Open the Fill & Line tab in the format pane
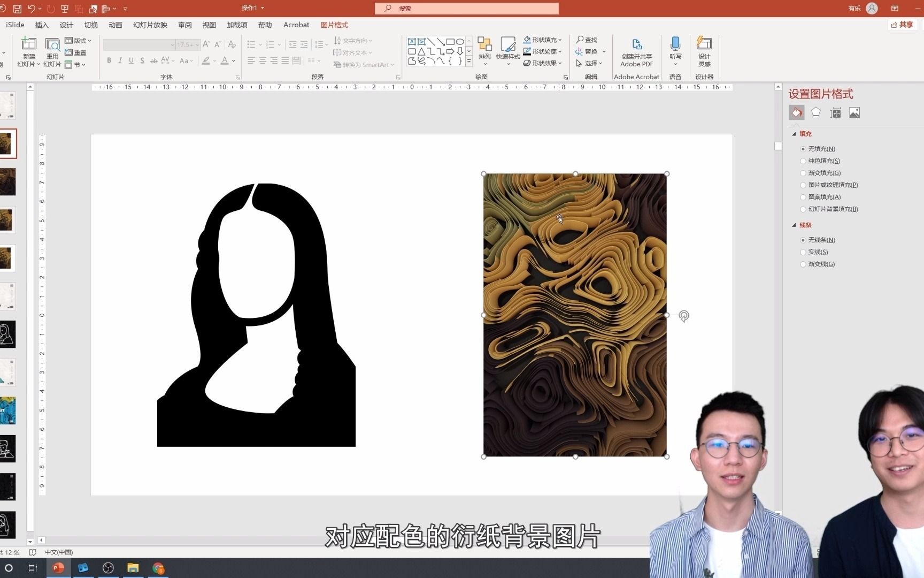This screenshot has width=924, height=578. coord(797,112)
